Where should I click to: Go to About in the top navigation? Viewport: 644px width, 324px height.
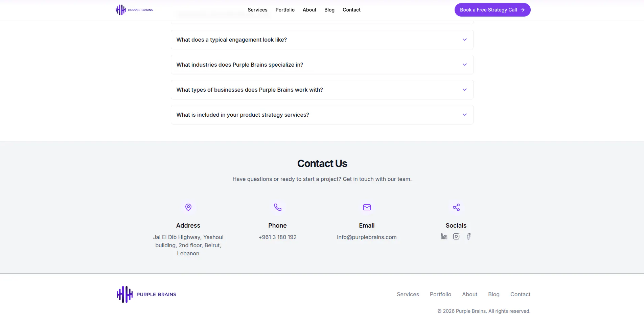point(309,10)
